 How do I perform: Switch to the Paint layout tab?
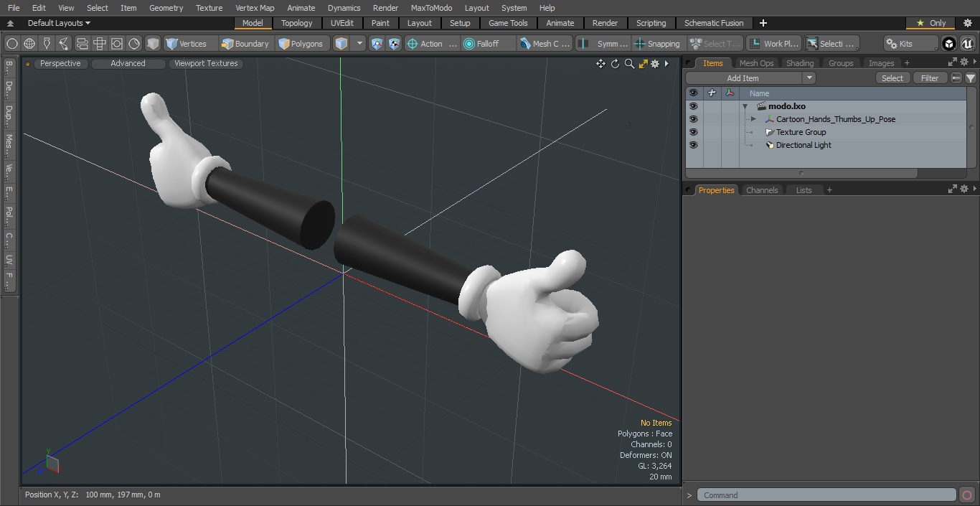[x=380, y=23]
